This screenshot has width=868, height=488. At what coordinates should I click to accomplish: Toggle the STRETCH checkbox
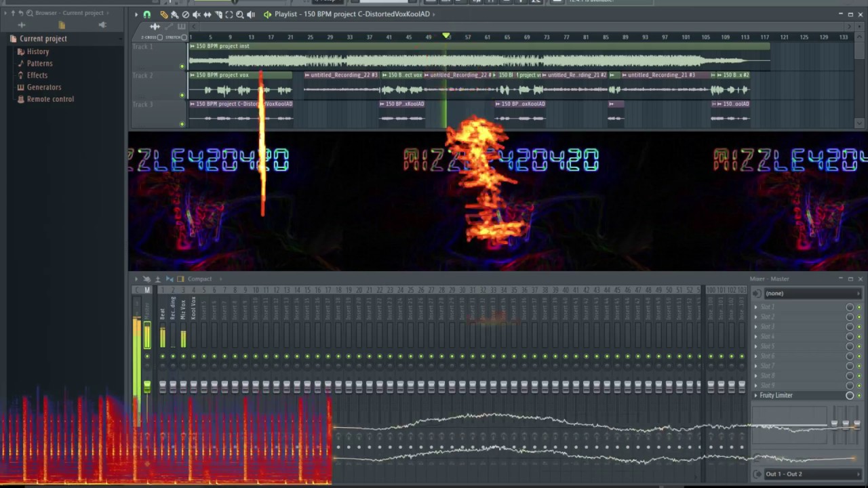click(184, 37)
